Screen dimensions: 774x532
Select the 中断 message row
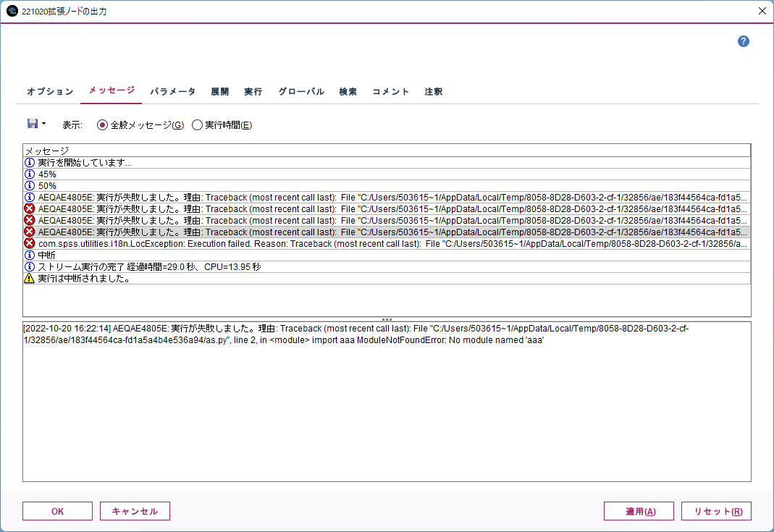(387, 255)
